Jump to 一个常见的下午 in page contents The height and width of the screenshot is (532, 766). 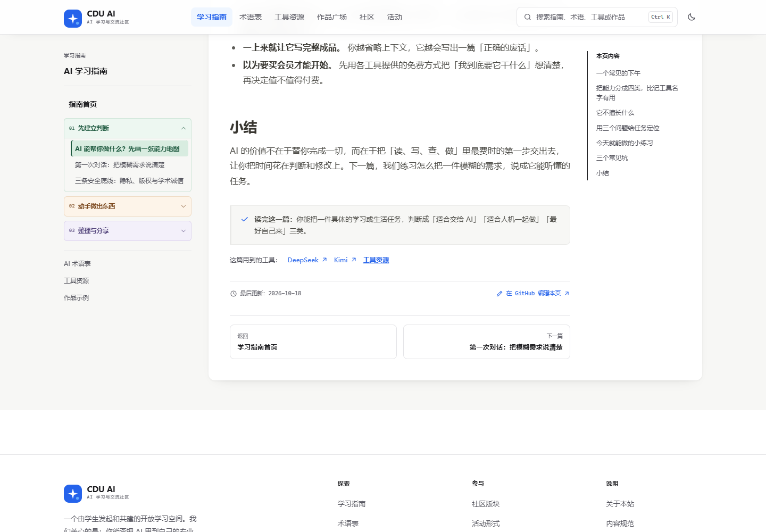point(618,73)
